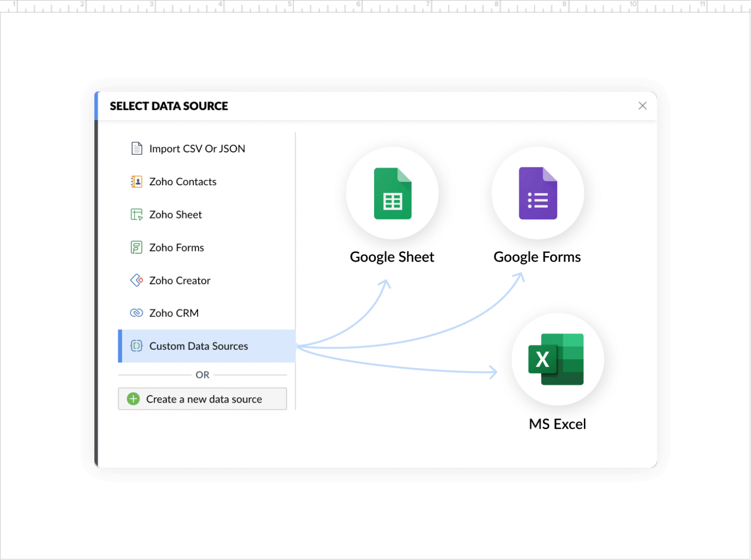Select the MS Excel data source icon
This screenshot has height=560, width=751.
click(557, 360)
